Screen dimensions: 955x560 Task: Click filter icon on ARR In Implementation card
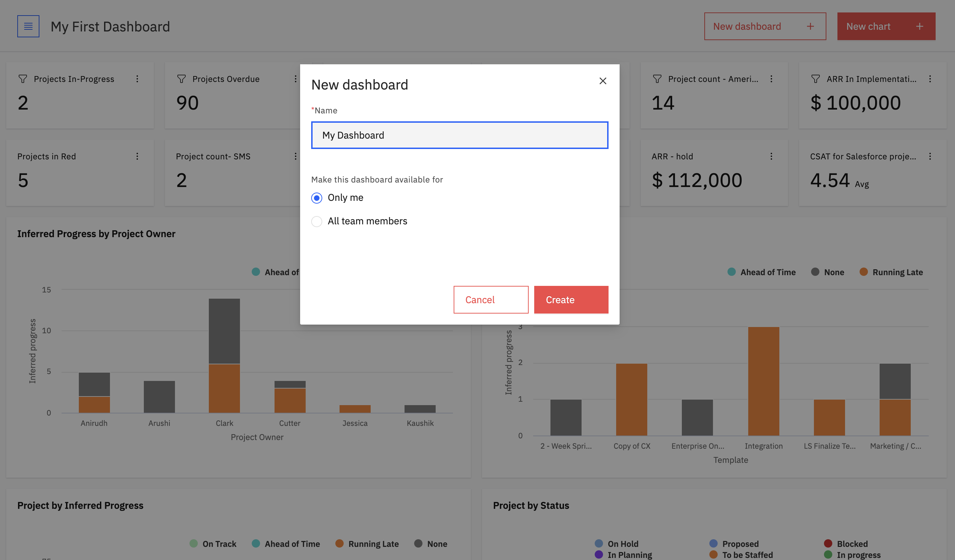point(816,79)
